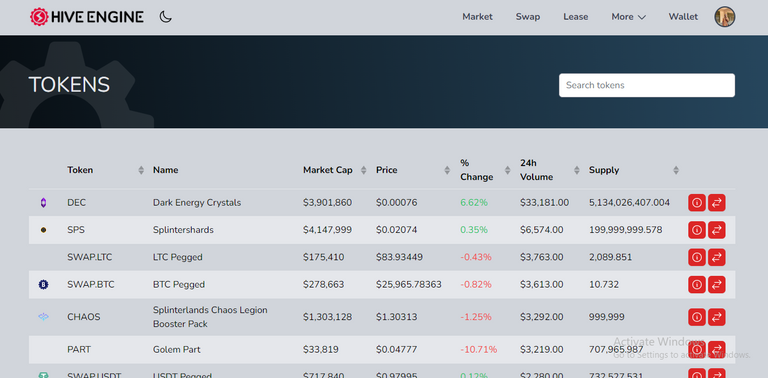The width and height of the screenshot is (768, 378).
Task: Click swap icon for DEC token
Action: [x=717, y=203]
